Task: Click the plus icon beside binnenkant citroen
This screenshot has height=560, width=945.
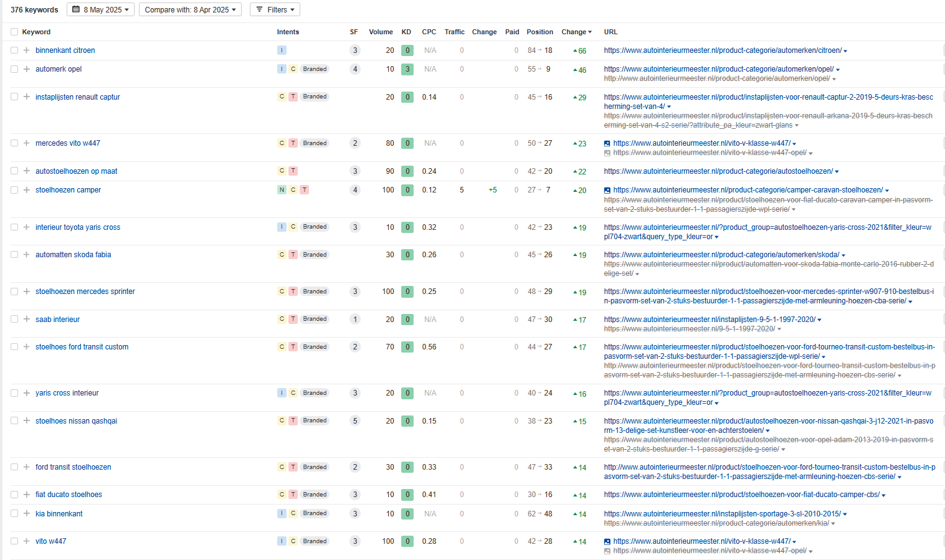Action: click(26, 50)
